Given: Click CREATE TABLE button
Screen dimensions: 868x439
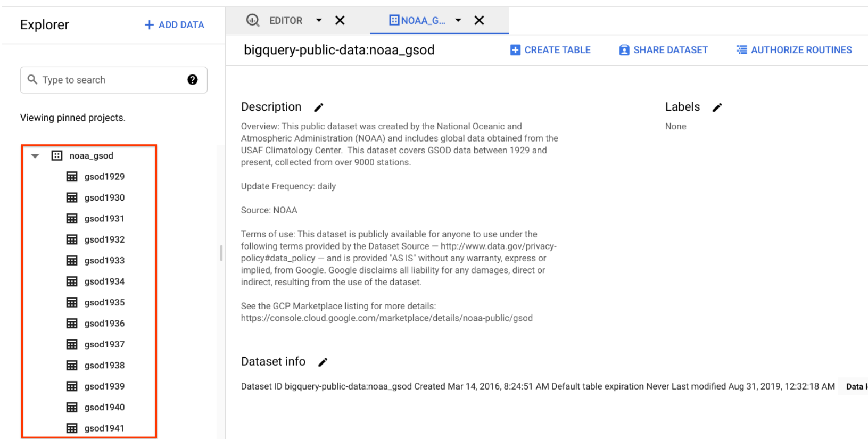Looking at the screenshot, I should (x=550, y=50).
